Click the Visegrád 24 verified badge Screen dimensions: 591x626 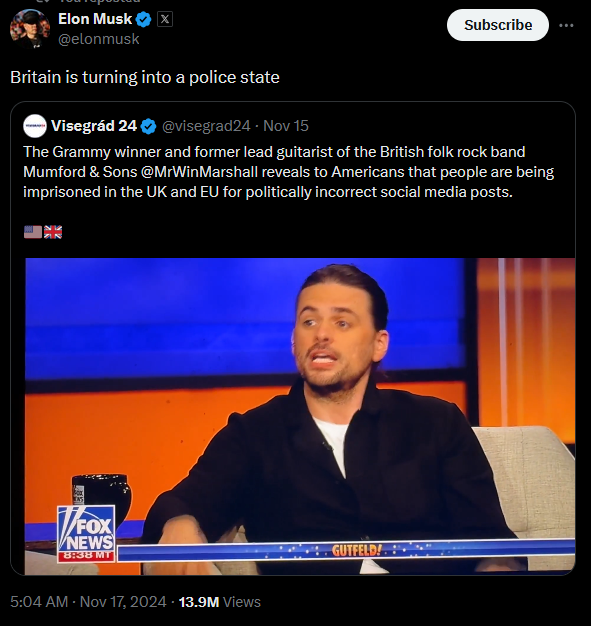[x=149, y=126]
